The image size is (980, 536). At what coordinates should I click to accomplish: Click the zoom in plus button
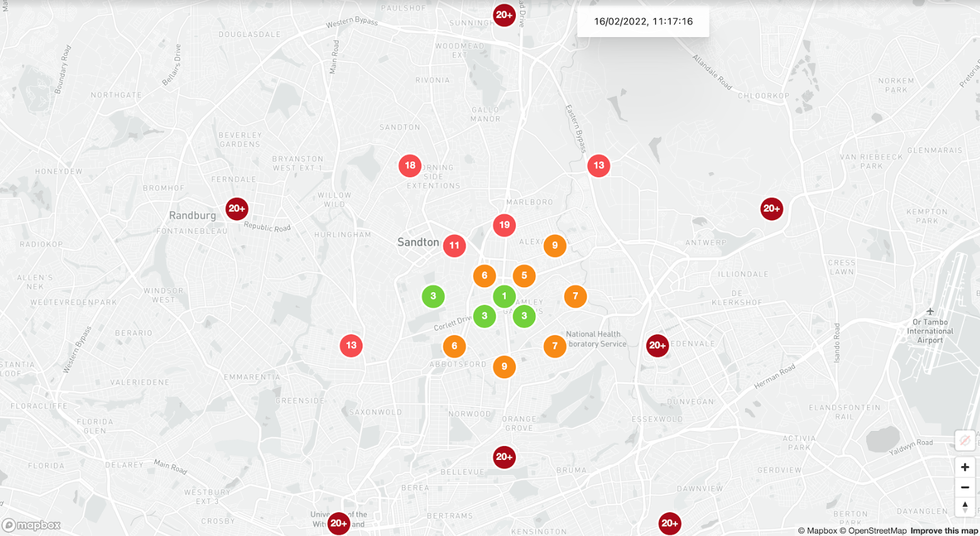tap(964, 467)
